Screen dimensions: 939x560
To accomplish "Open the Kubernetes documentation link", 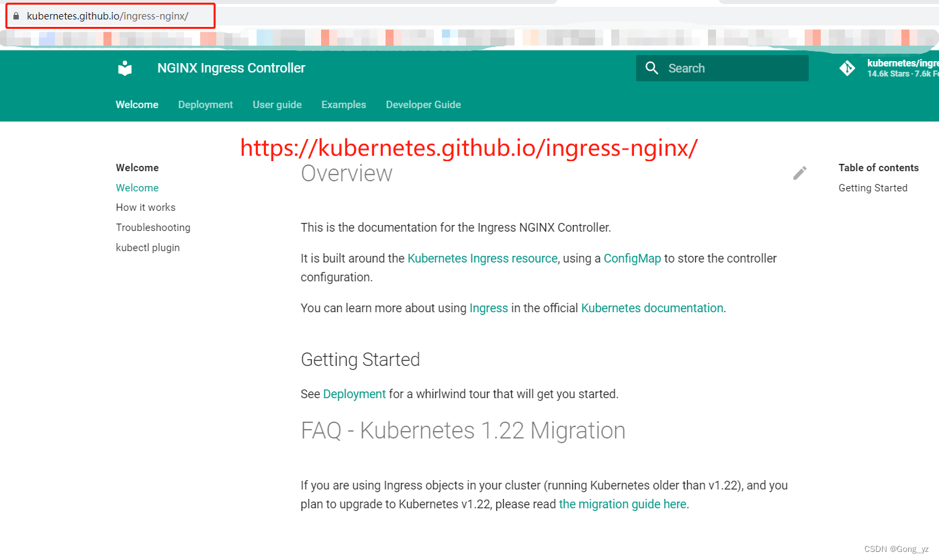I will coord(652,308).
